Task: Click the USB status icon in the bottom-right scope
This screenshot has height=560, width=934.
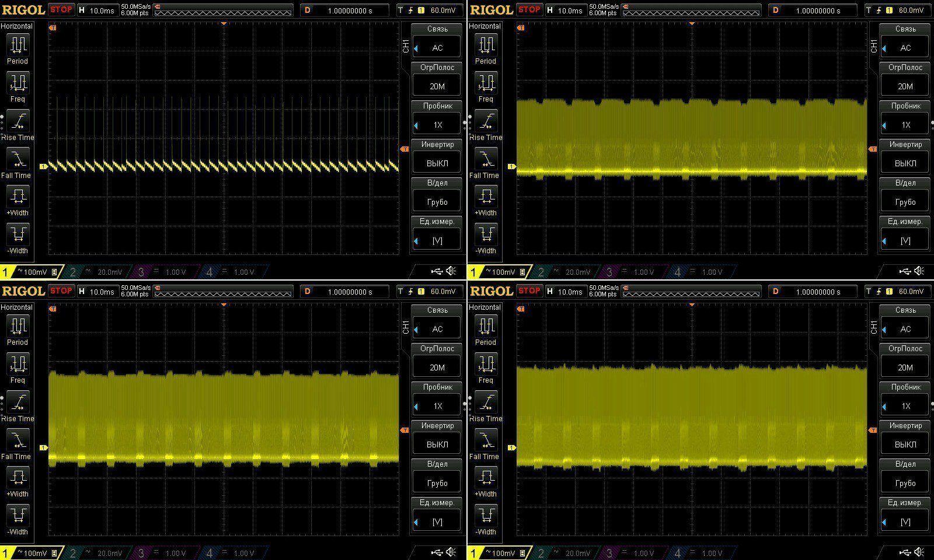Action: click(x=905, y=552)
